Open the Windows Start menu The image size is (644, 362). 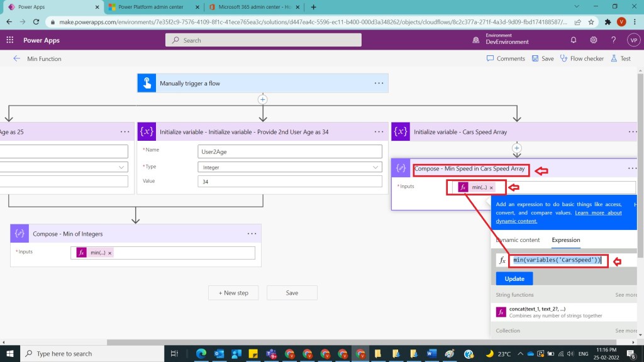[x=10, y=353]
